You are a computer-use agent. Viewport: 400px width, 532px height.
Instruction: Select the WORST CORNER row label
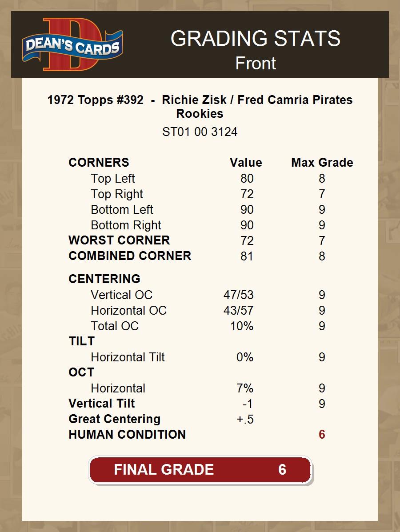(x=119, y=240)
